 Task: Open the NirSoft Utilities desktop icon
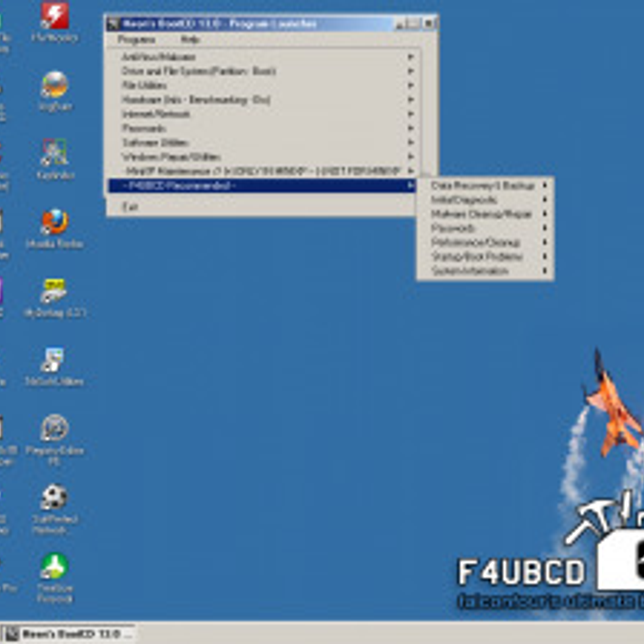[x=53, y=360]
